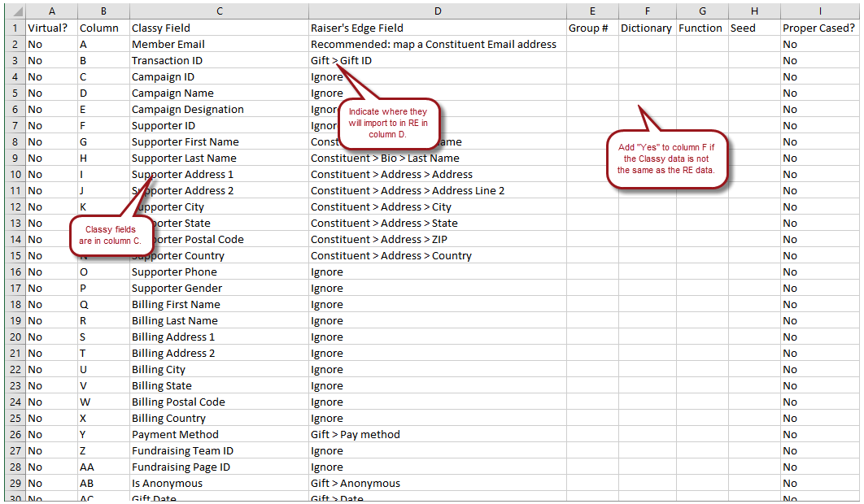Select the "Transaction ID" cell
Viewport: 864px width, 504px height.
[x=220, y=61]
